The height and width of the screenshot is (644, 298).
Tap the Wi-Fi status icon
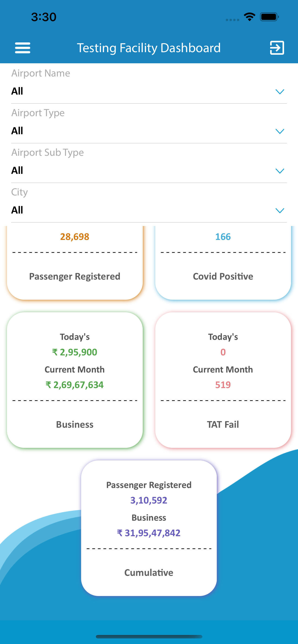249,17
